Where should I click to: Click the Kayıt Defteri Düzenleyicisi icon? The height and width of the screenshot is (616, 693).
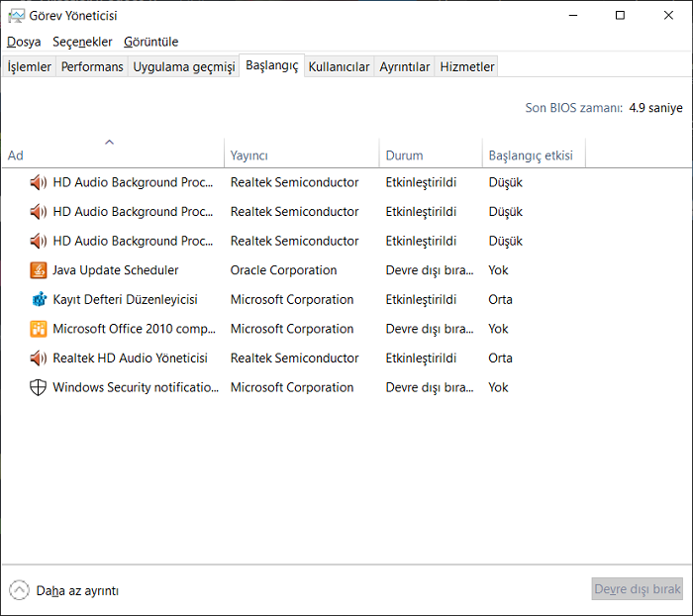point(39,299)
